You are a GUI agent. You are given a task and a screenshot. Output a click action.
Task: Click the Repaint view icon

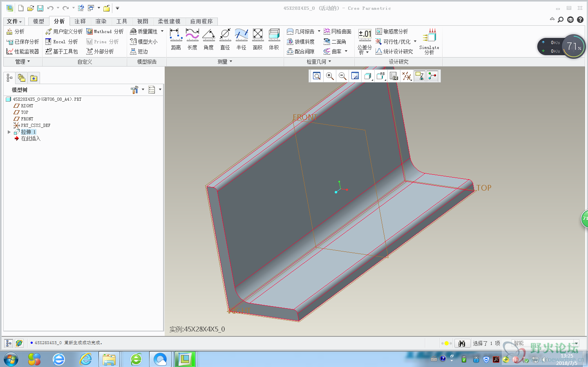tap(355, 76)
